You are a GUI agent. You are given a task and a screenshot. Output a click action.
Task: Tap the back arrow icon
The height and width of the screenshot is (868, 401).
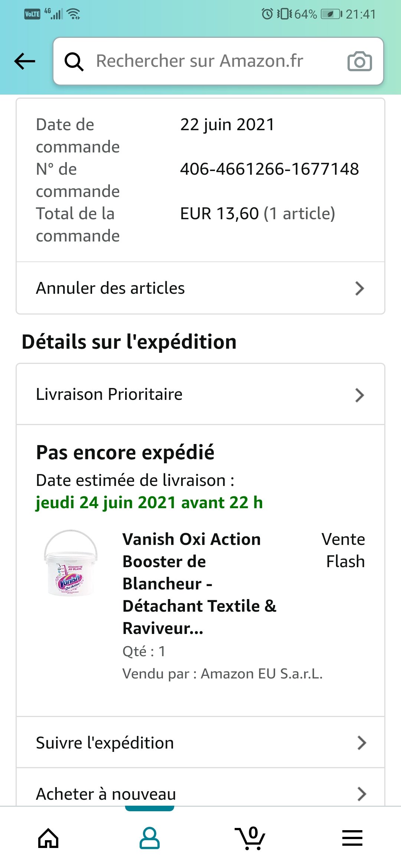point(25,61)
